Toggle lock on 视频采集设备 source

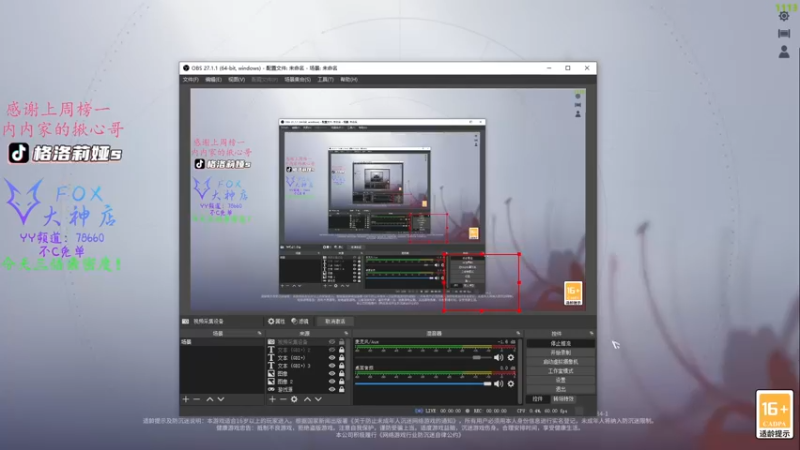pos(342,342)
